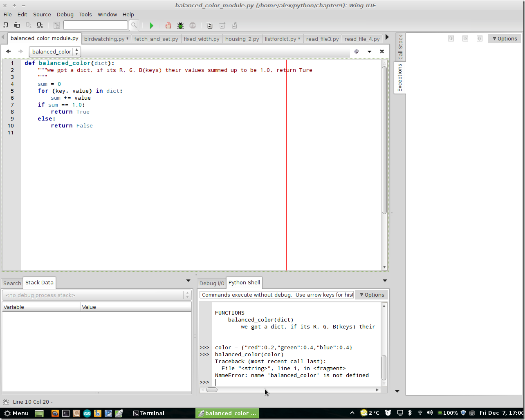
Task: Open the Python Shell Options dropdown
Action: coord(372,295)
